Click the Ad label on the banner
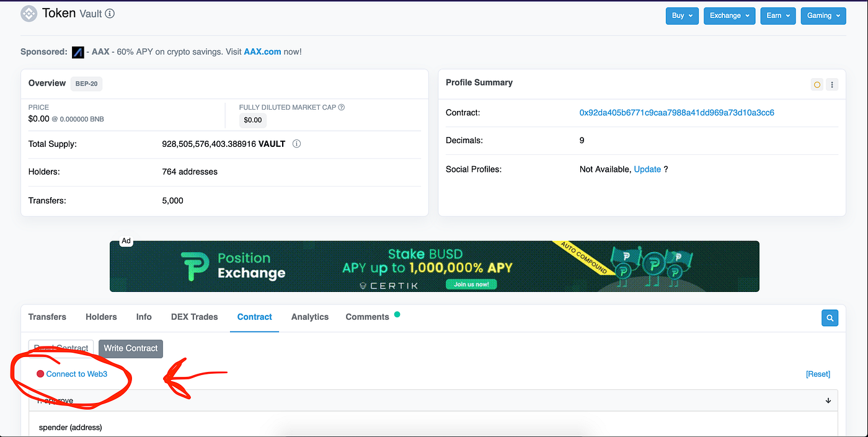868x437 pixels. pyautogui.click(x=126, y=241)
